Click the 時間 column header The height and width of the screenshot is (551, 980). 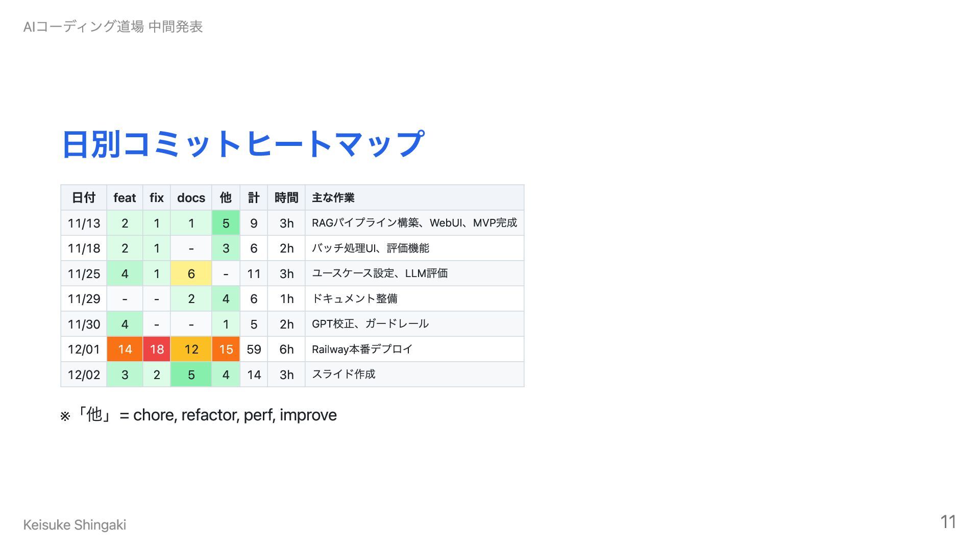tap(286, 197)
